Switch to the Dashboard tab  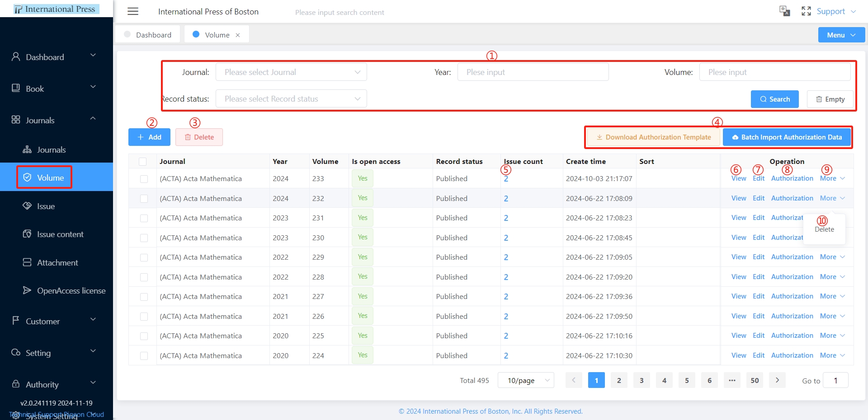point(148,35)
